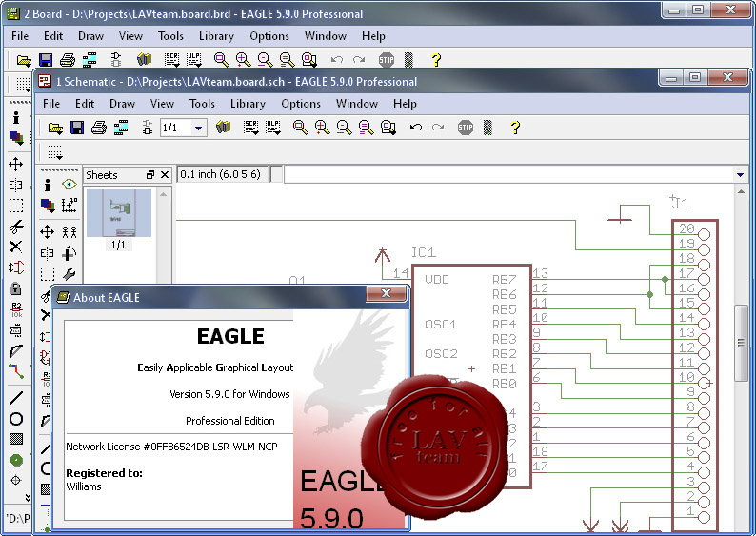Screen dimensions: 756x536
Task: Click yellow question mark Help icon in Schematic toolbar
Action: click(x=515, y=128)
